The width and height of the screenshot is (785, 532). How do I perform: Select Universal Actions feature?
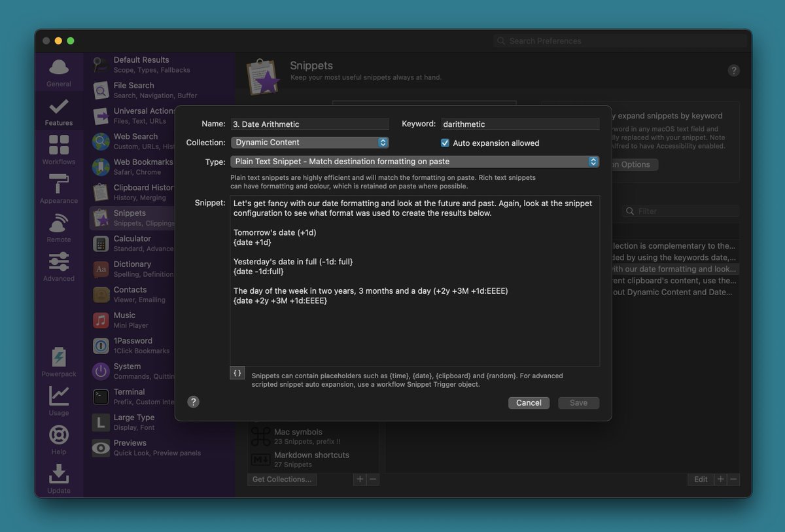133,116
